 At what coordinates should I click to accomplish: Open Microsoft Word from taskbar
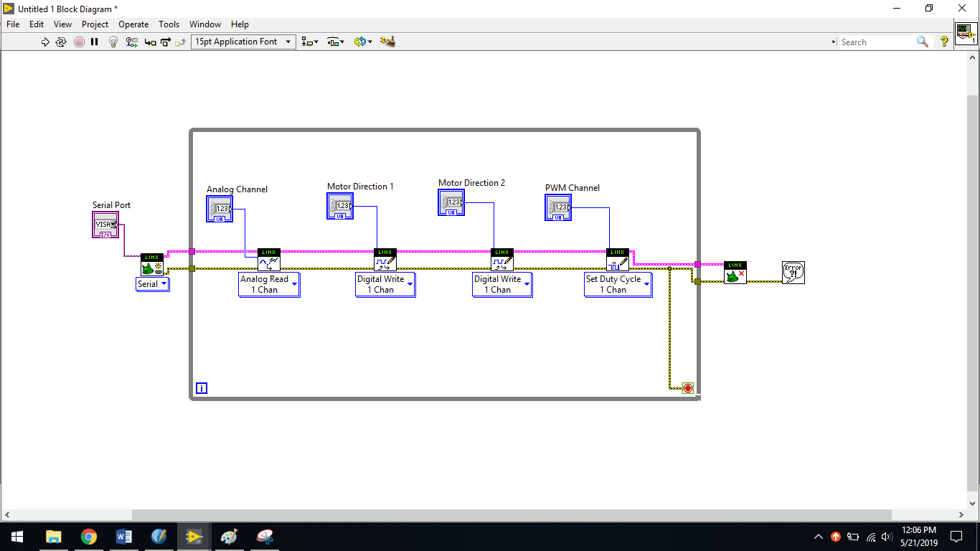pyautogui.click(x=123, y=537)
